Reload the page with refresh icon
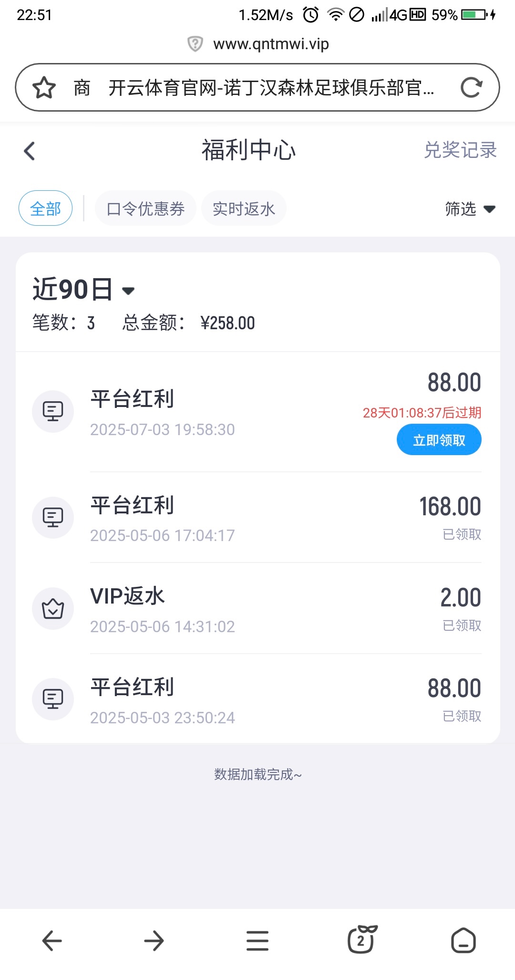 click(471, 88)
